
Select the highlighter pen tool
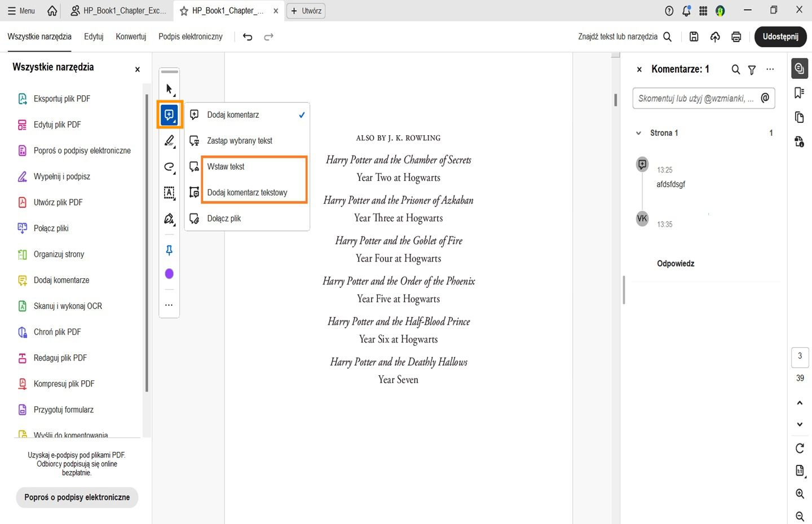[x=169, y=141]
